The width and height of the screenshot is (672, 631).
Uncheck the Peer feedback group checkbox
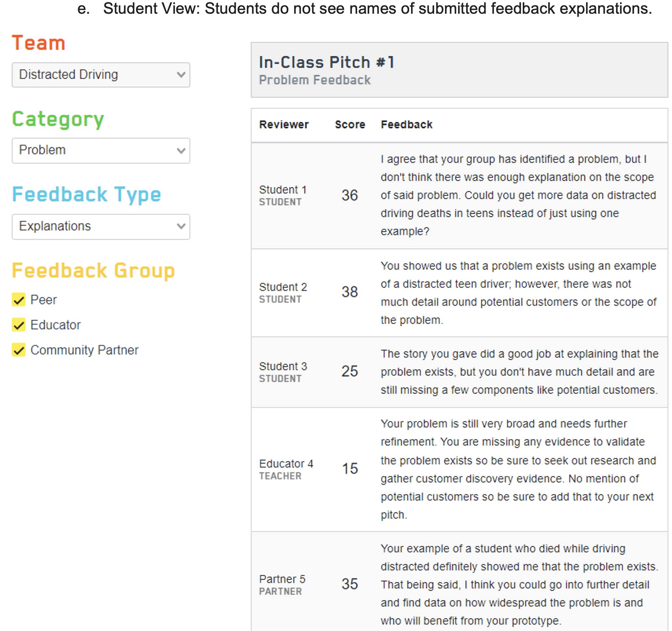(x=19, y=300)
